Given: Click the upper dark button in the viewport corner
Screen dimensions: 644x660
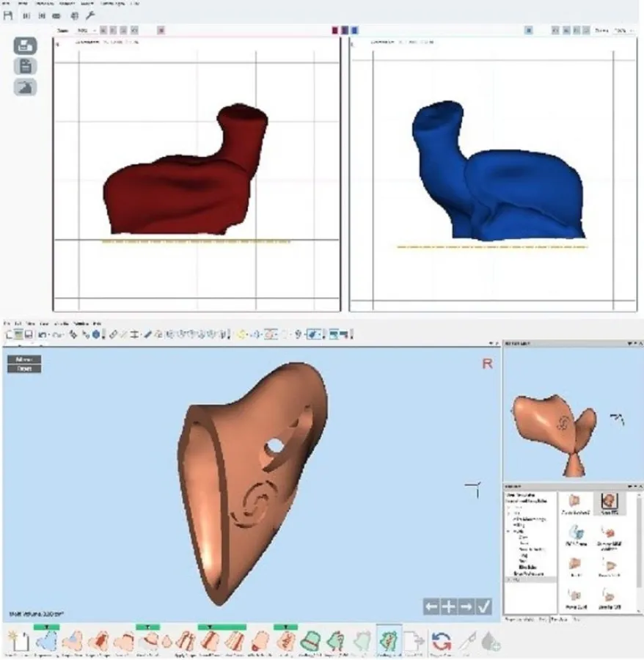Looking at the screenshot, I should (23, 359).
